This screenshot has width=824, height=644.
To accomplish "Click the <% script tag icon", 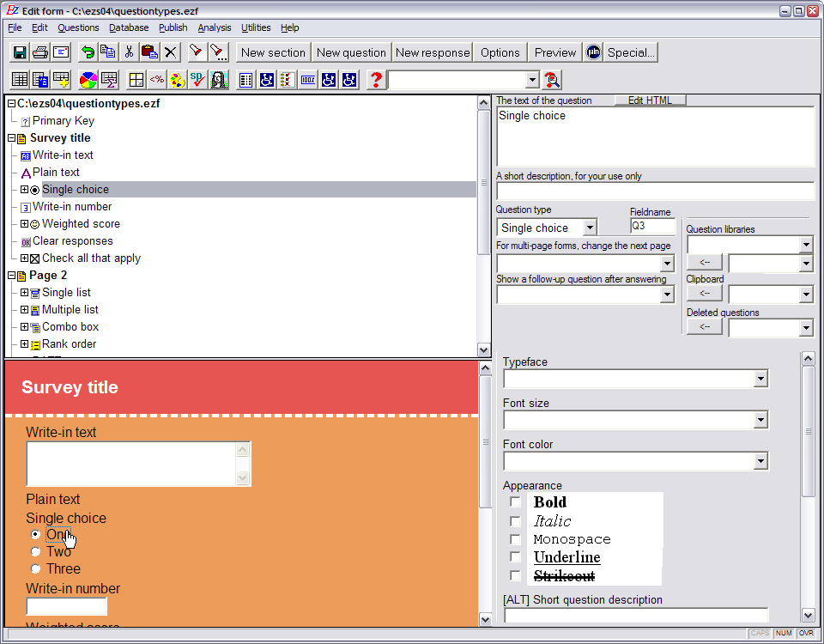I will pyautogui.click(x=156, y=80).
